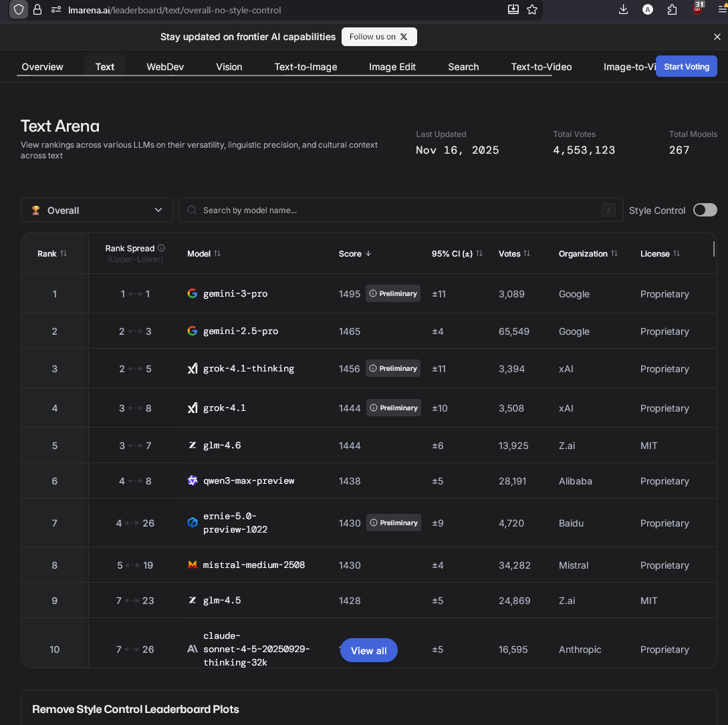The height and width of the screenshot is (725, 728).
Task: Sort table by Score column
Action: coord(355,253)
